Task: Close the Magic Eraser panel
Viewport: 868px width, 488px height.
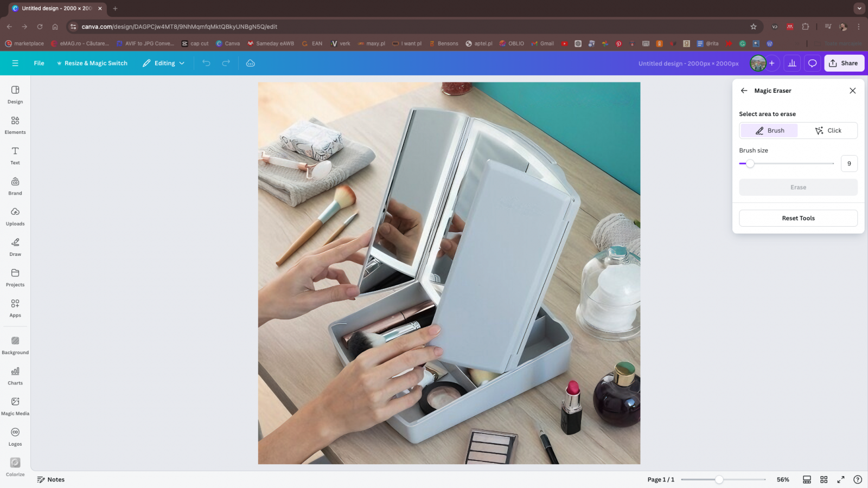Action: (852, 91)
